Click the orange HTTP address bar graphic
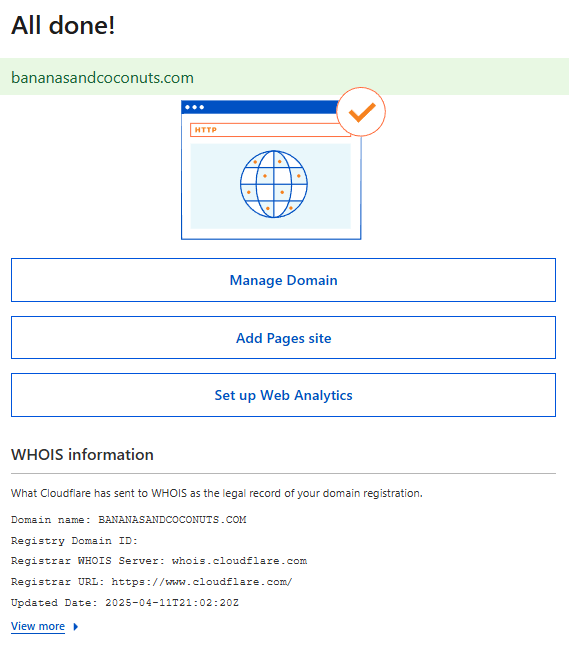Viewport: 569px width, 645px height. (270, 130)
